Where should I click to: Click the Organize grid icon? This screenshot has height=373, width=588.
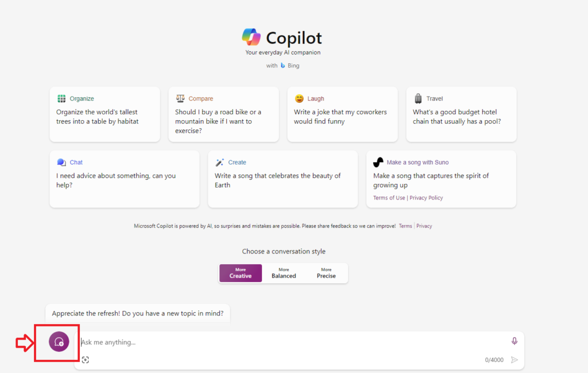[x=61, y=99]
